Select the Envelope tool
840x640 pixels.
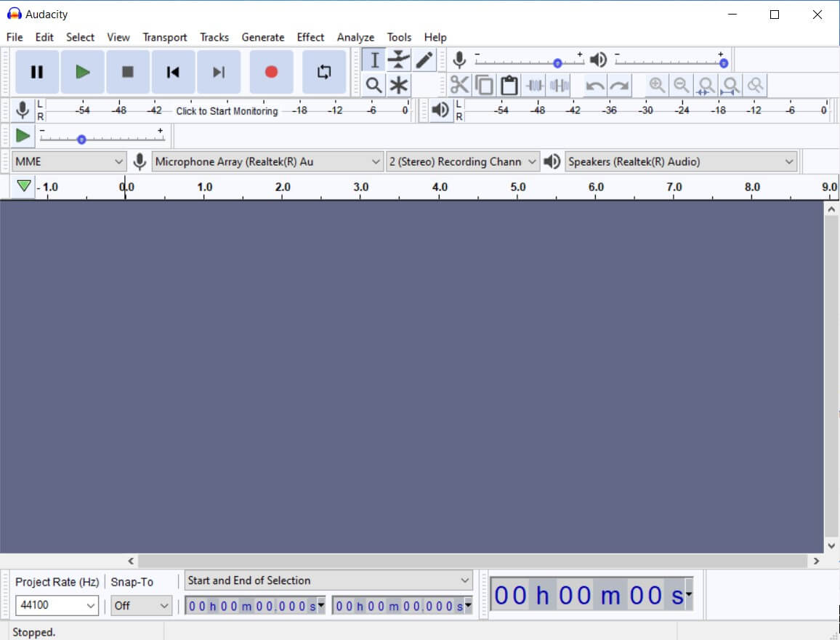coord(399,60)
